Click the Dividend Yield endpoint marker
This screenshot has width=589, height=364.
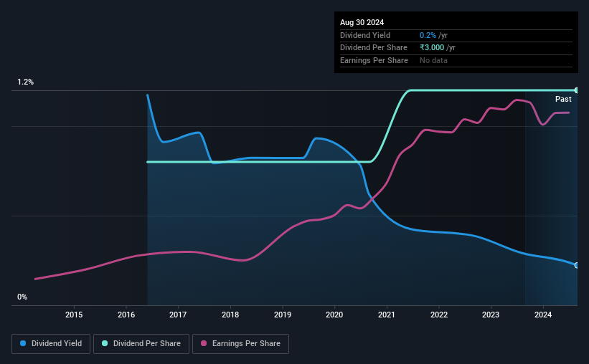pyautogui.click(x=577, y=265)
